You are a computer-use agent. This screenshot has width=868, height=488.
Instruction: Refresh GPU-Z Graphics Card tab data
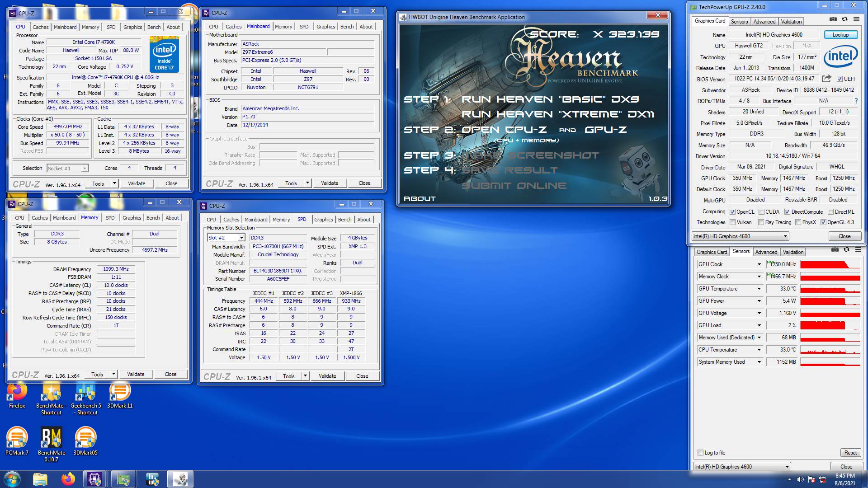844,19
